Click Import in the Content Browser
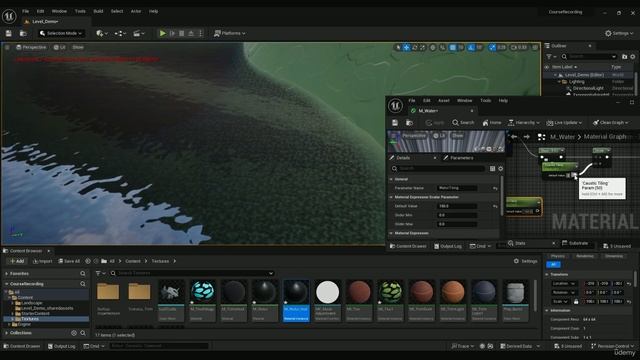 coord(42,261)
